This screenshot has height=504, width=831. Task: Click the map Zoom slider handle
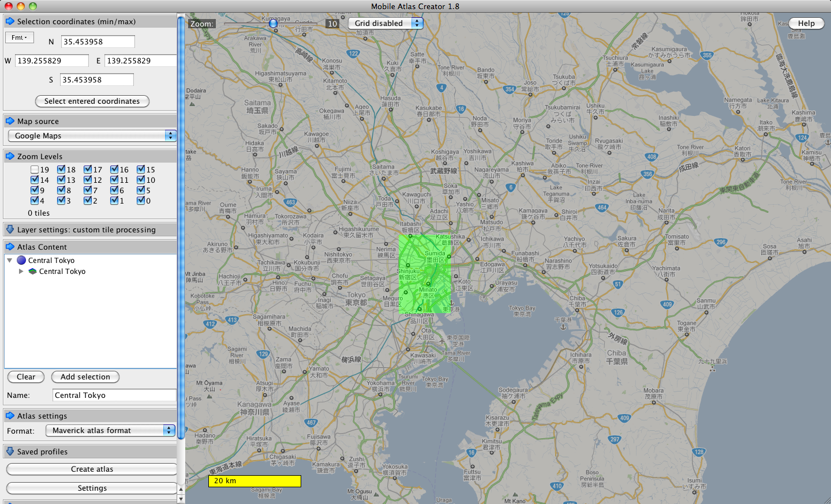[x=274, y=24]
